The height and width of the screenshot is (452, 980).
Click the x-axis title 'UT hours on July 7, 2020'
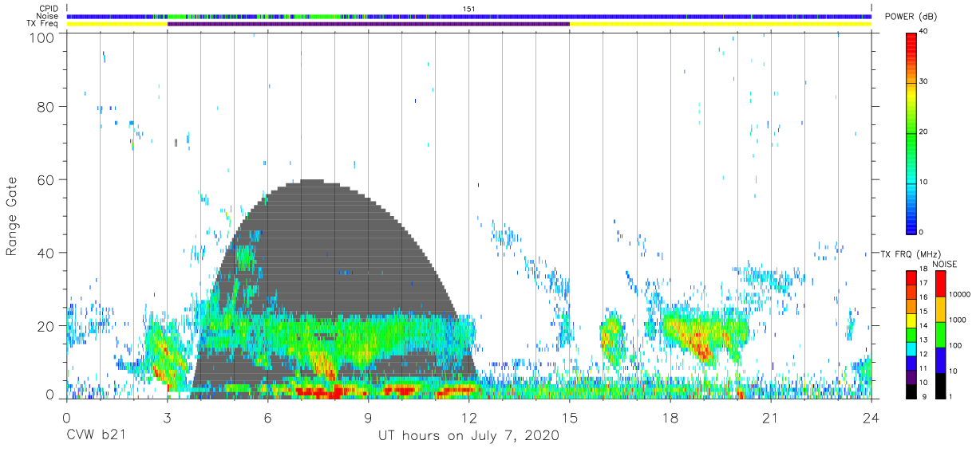pos(468,436)
